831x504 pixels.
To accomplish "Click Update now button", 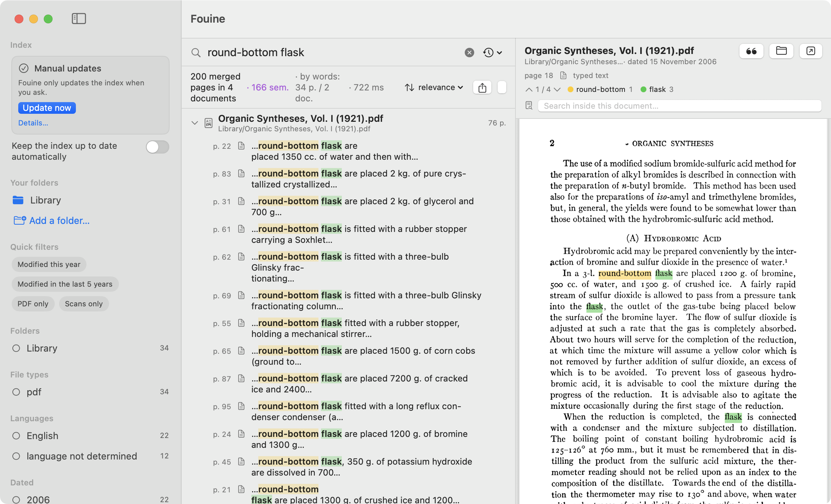I will tap(47, 108).
